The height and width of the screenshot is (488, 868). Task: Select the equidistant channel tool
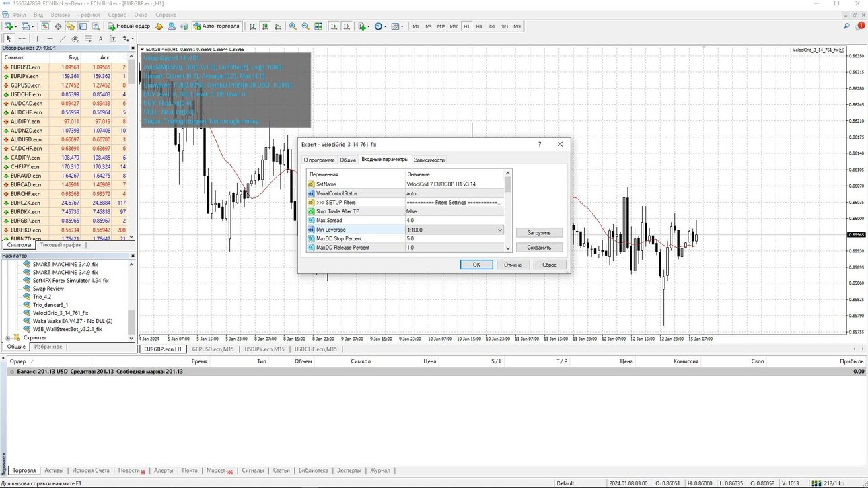click(75, 38)
